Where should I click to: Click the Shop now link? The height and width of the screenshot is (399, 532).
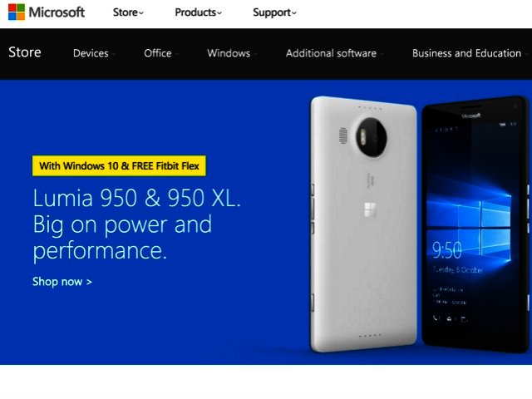(x=62, y=282)
